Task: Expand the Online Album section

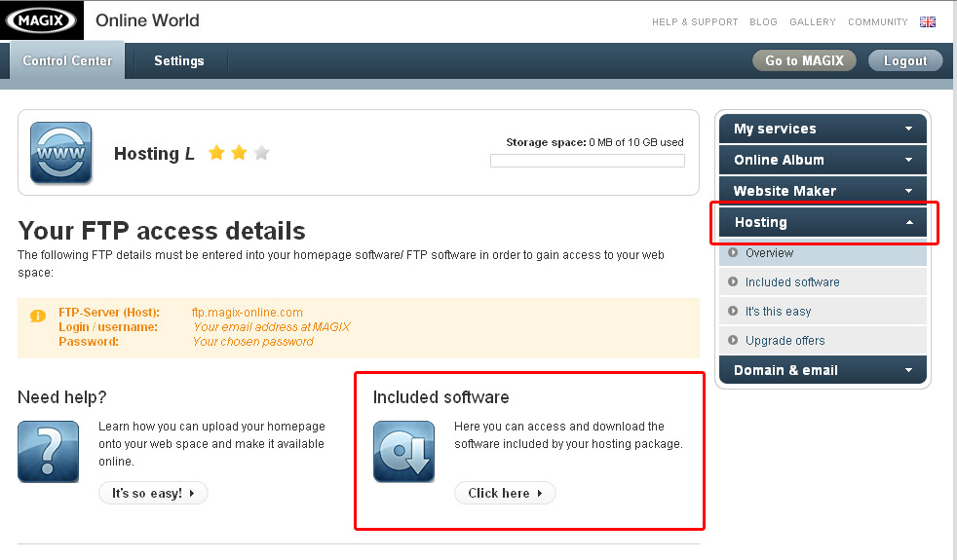Action: (x=823, y=160)
